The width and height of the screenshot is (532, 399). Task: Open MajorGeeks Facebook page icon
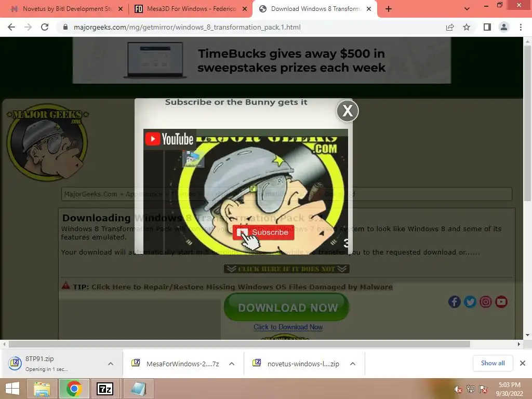(x=454, y=302)
